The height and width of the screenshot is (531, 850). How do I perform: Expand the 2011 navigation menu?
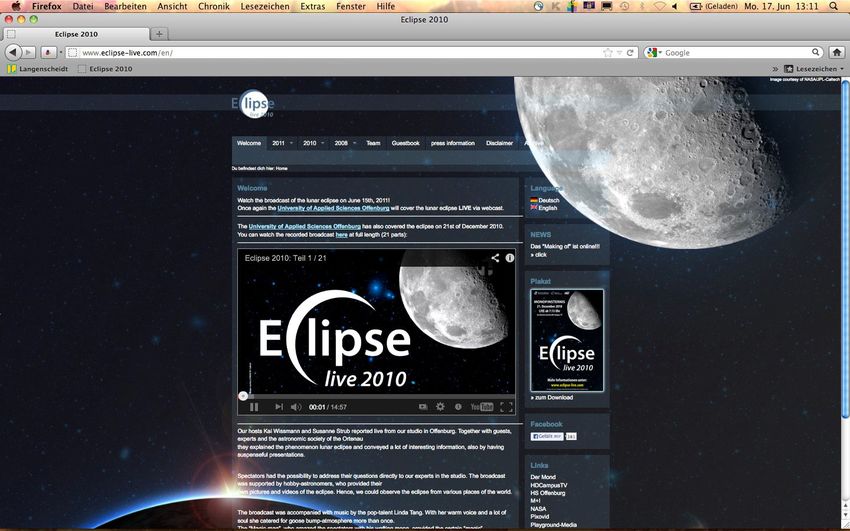point(282,143)
